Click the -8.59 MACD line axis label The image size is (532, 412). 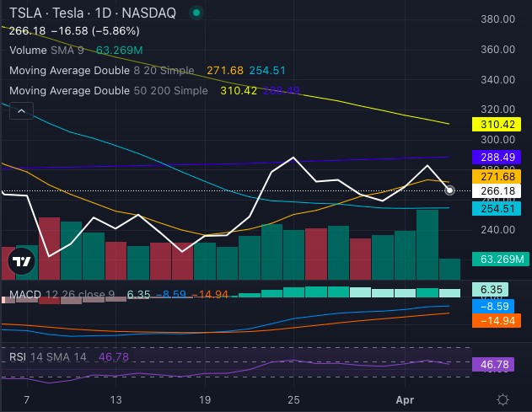493,306
